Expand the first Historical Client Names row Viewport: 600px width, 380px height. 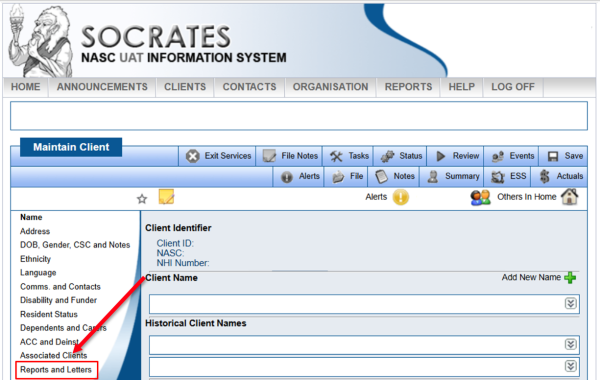point(571,344)
